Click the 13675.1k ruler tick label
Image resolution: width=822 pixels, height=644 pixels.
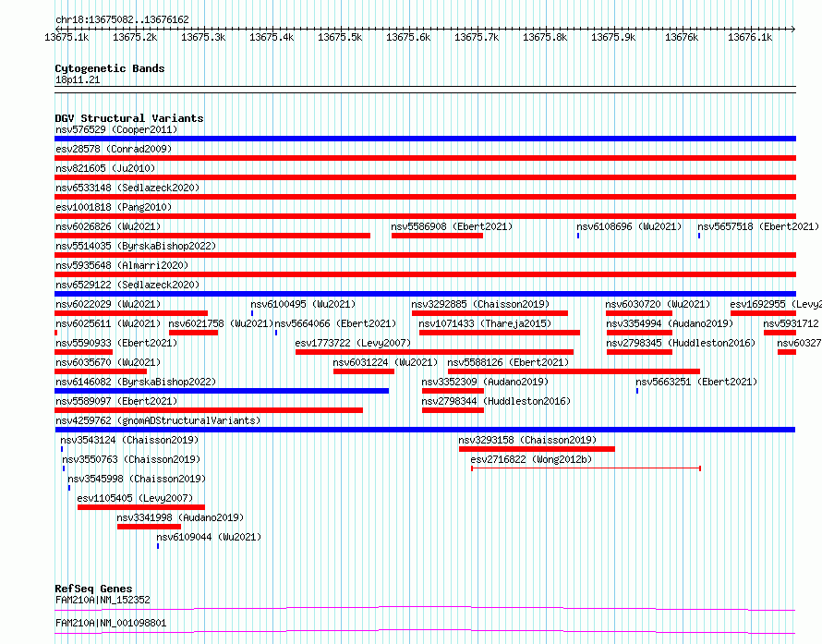point(66,37)
